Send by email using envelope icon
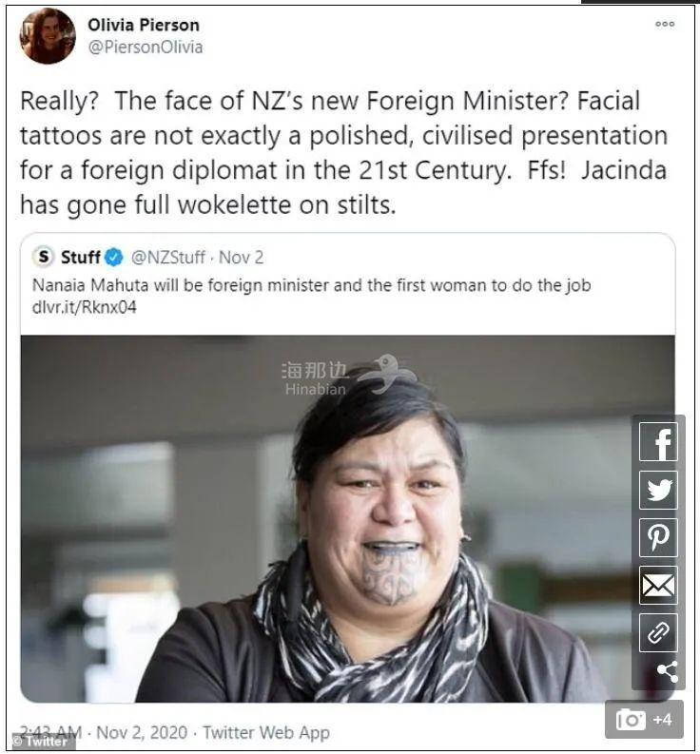This screenshot has height=754, width=700. (x=658, y=585)
